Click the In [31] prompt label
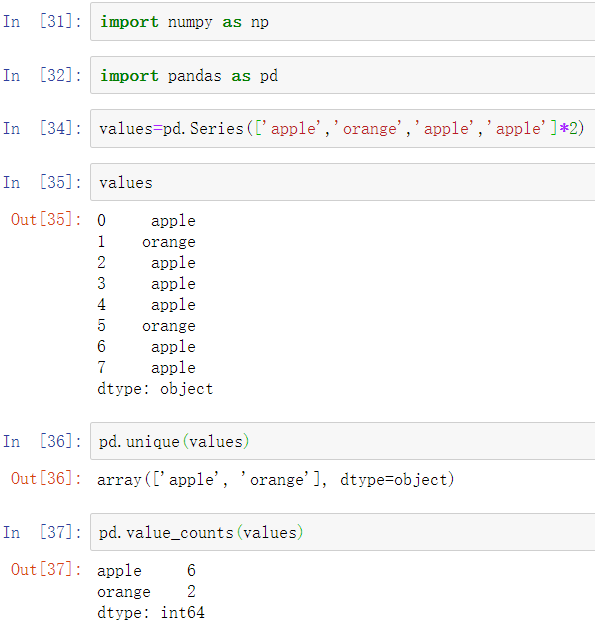Image resolution: width=595 pixels, height=630 pixels. pyautogui.click(x=42, y=21)
